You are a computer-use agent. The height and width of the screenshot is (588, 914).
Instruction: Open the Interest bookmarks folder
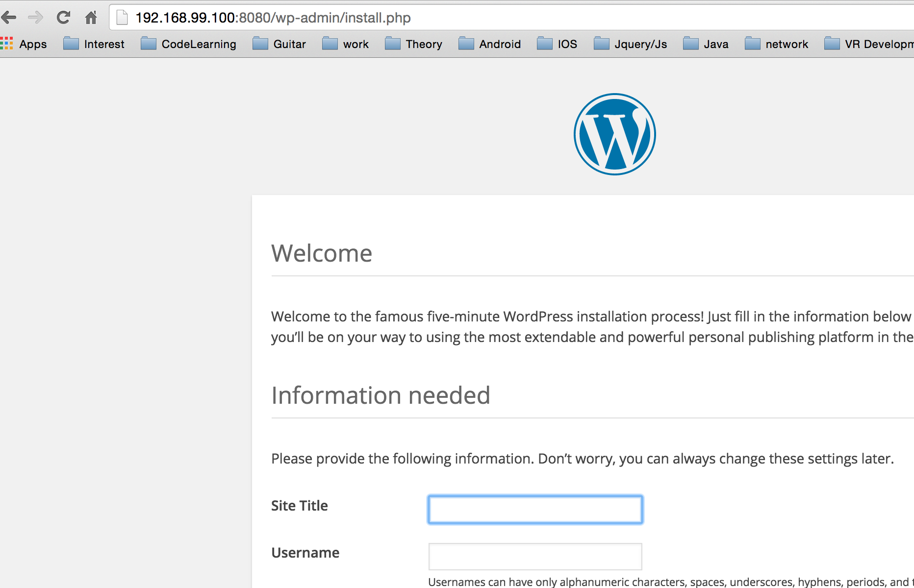(94, 44)
